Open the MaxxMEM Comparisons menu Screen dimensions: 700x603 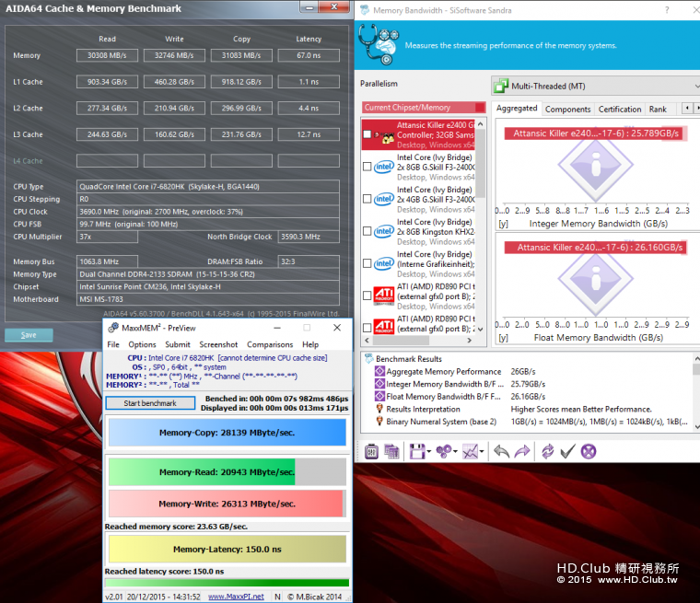tap(270, 344)
